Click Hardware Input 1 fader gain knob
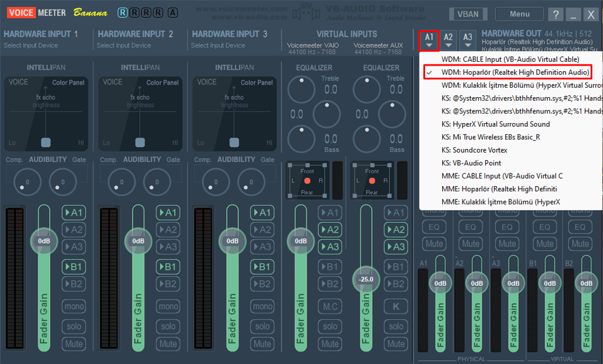Screen dimensions: 603x364 pyautogui.click(x=44, y=241)
